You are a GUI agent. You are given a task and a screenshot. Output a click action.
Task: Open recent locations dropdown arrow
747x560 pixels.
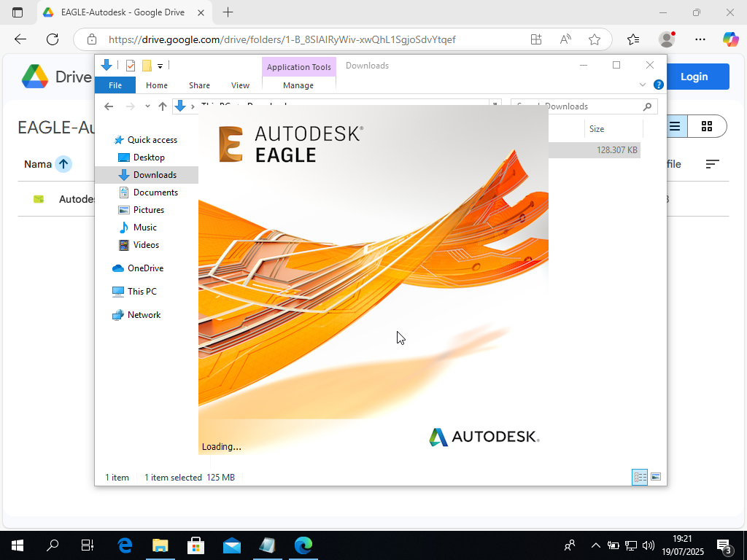(x=147, y=106)
